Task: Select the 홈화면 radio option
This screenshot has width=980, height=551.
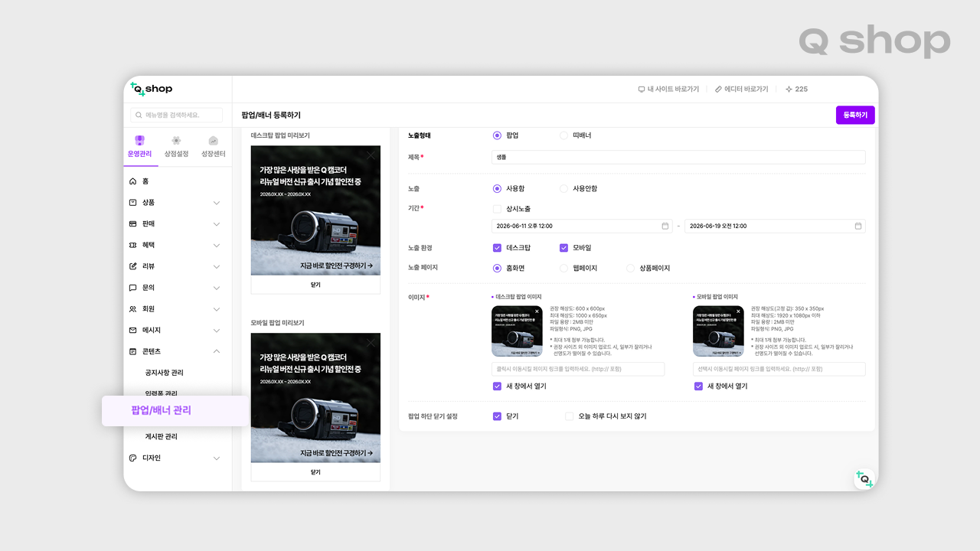Action: point(497,269)
